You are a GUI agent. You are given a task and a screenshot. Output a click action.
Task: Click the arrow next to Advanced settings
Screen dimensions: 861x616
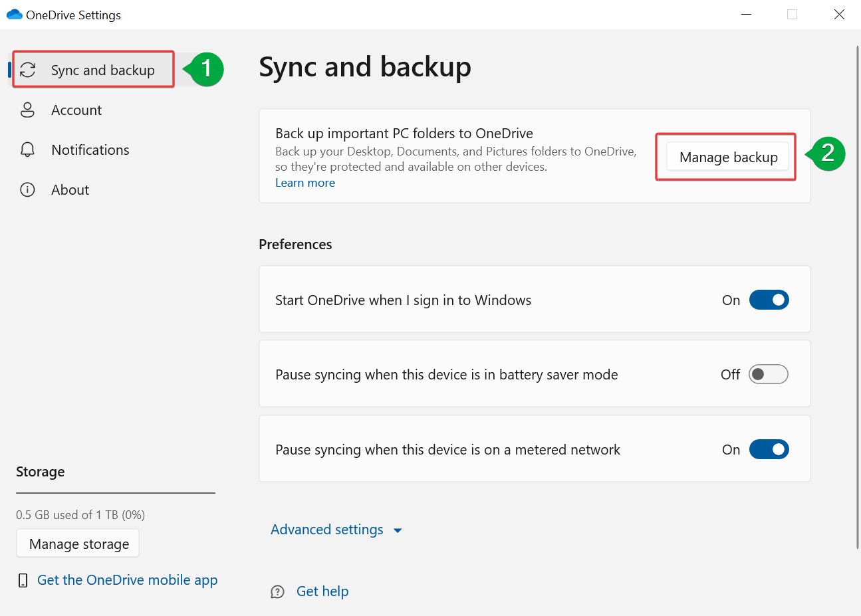(398, 530)
